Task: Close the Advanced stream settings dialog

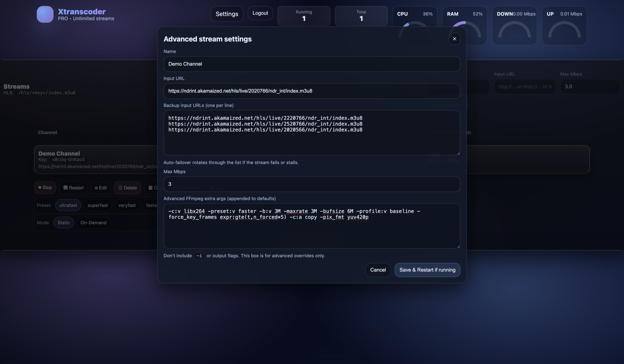Action: [454, 39]
